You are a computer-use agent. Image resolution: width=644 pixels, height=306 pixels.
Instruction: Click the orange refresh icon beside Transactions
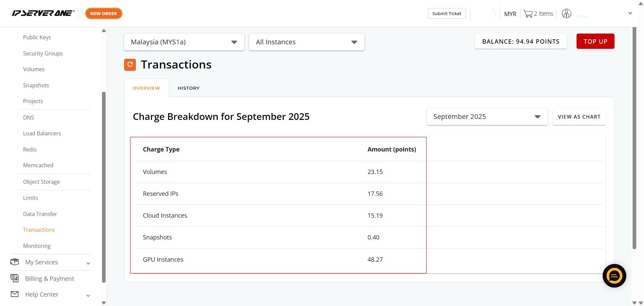click(130, 64)
